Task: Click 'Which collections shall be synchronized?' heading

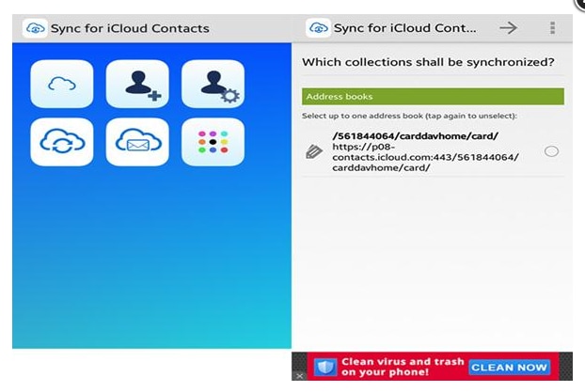Action: (428, 62)
